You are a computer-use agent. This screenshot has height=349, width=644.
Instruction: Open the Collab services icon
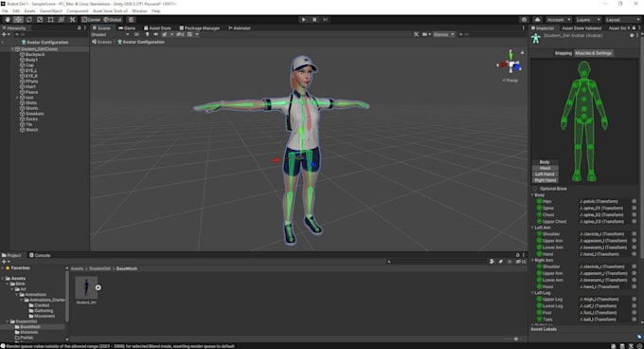click(x=524, y=20)
